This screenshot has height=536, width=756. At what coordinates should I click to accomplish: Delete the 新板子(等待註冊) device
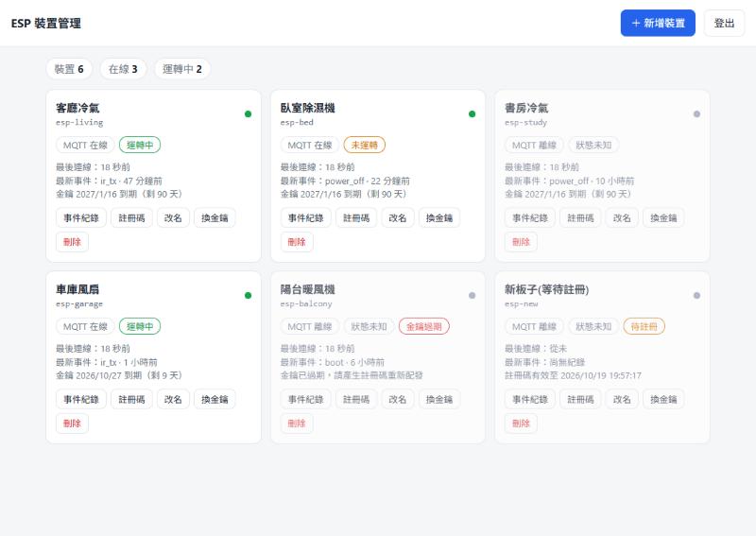tap(522, 424)
